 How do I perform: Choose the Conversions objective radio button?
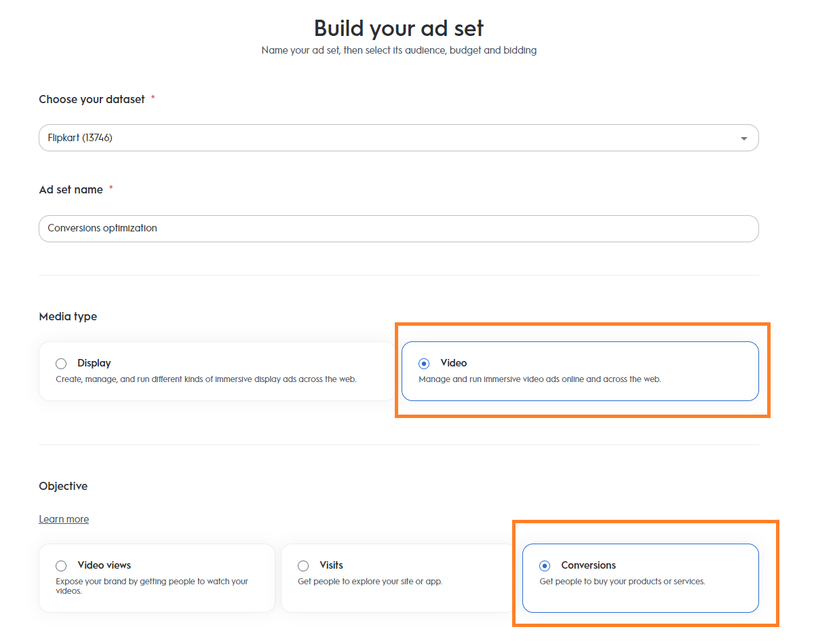tap(545, 566)
